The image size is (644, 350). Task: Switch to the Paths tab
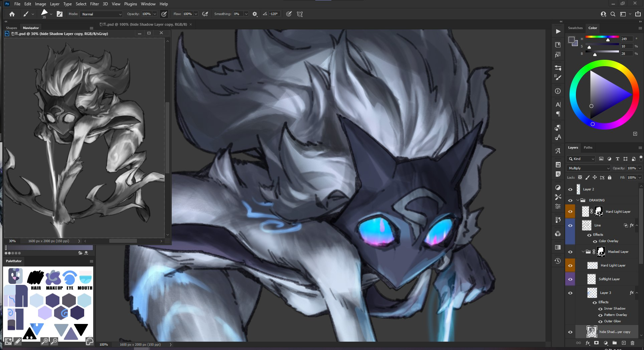tap(588, 148)
